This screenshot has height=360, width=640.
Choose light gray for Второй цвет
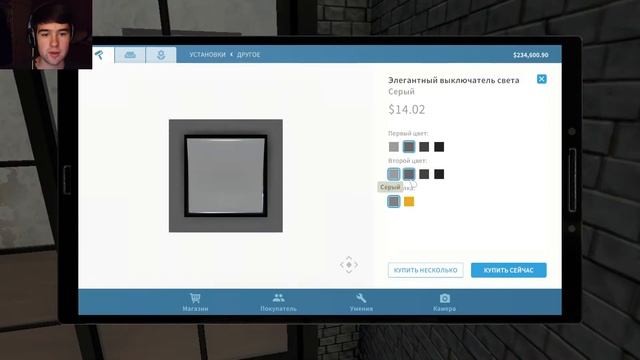click(394, 174)
